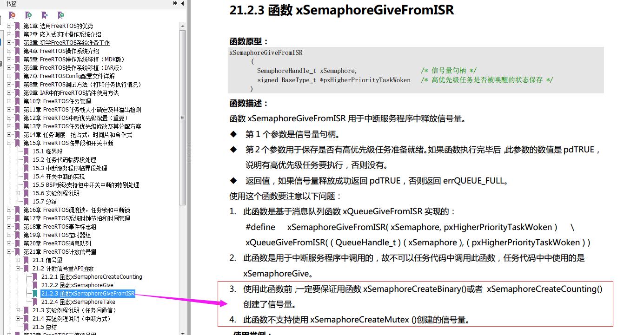The width and height of the screenshot is (644, 335).
Task: Open bookmark 第14章 任务调度—抢占式，时间片和合作式
Action: (x=78, y=135)
